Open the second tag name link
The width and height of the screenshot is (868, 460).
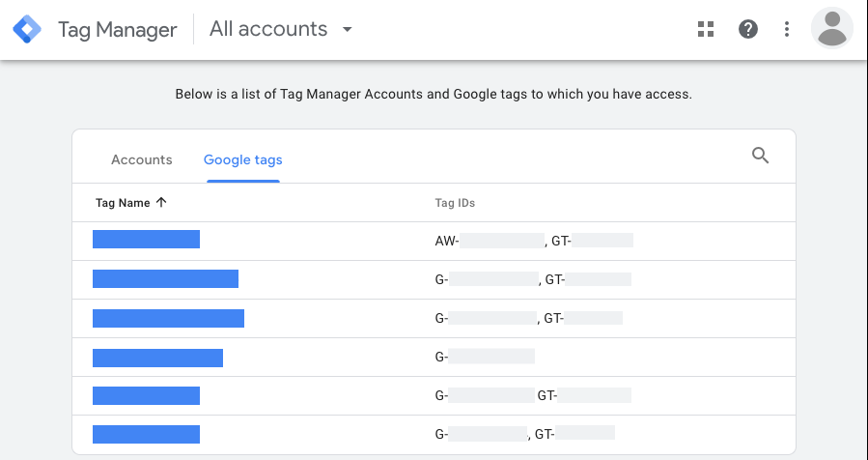coord(165,279)
